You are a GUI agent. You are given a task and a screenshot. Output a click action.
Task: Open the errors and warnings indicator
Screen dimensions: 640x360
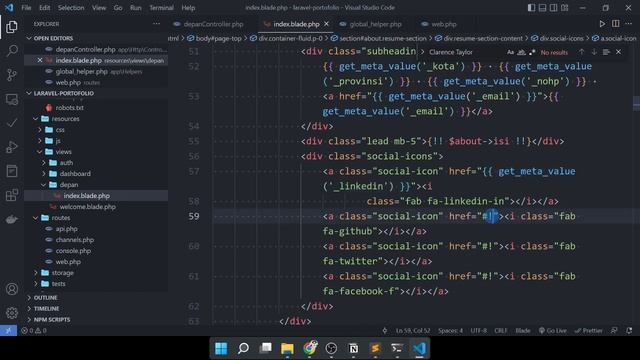(34, 331)
